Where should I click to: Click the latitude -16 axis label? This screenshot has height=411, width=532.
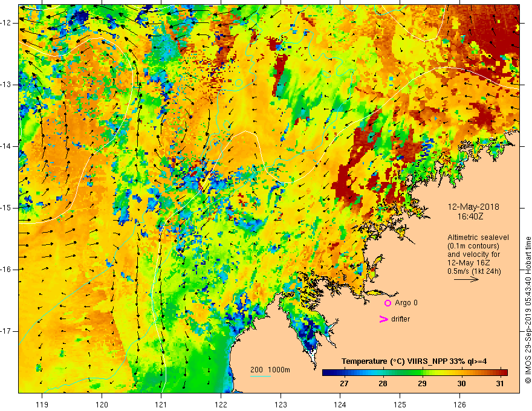tap(6, 270)
